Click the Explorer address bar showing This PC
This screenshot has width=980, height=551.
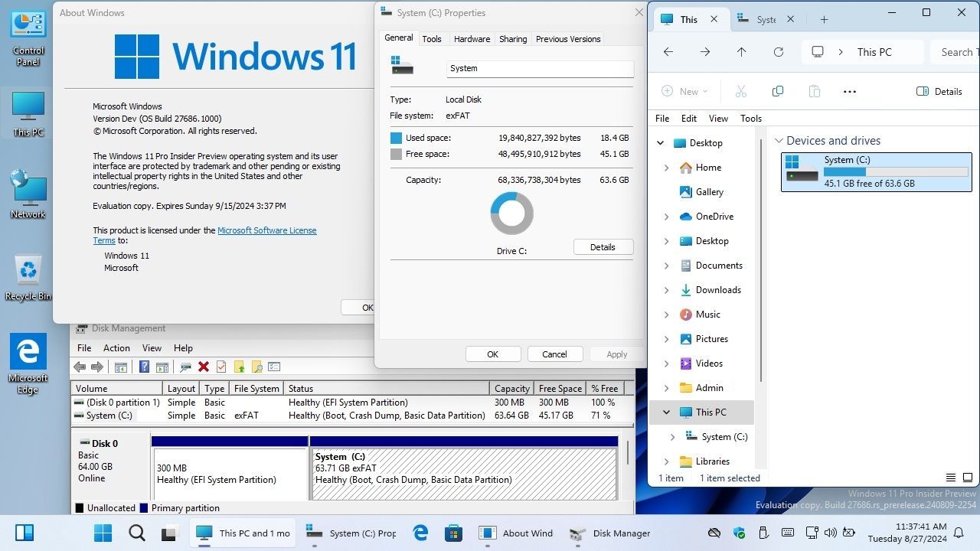point(861,52)
